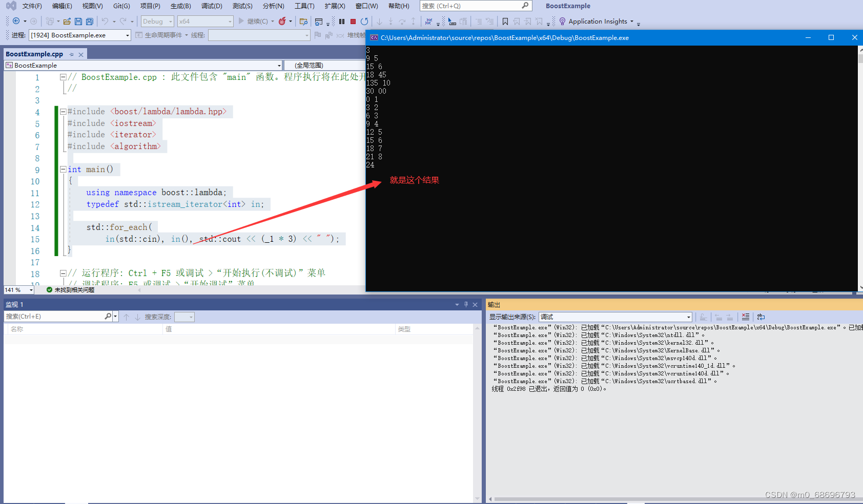Pause debugging with Break All icon
Image resolution: width=863 pixels, height=504 pixels.
click(x=341, y=22)
